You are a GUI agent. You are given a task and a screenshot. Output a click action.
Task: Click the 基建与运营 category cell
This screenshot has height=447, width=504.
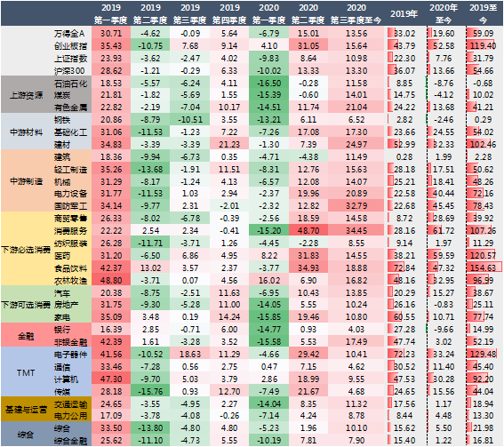(26, 409)
